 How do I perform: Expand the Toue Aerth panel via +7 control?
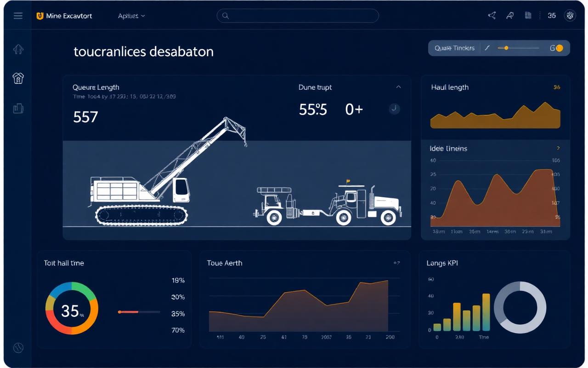(396, 263)
